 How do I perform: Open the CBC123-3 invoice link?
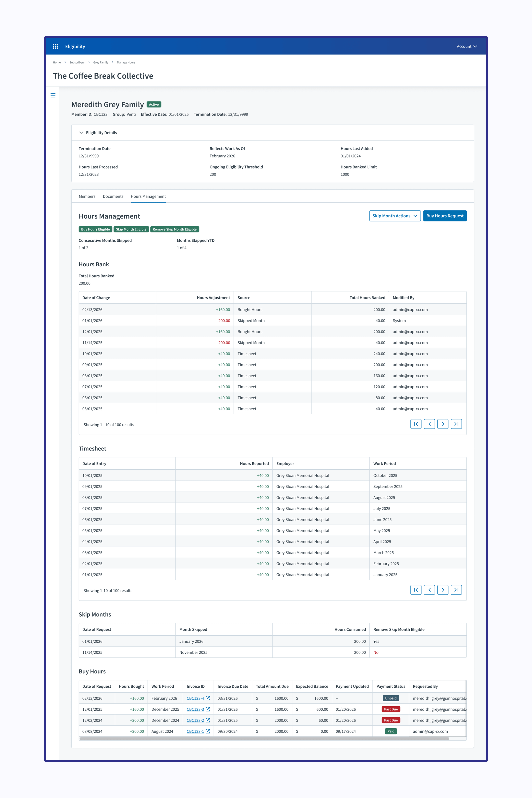[x=195, y=709]
